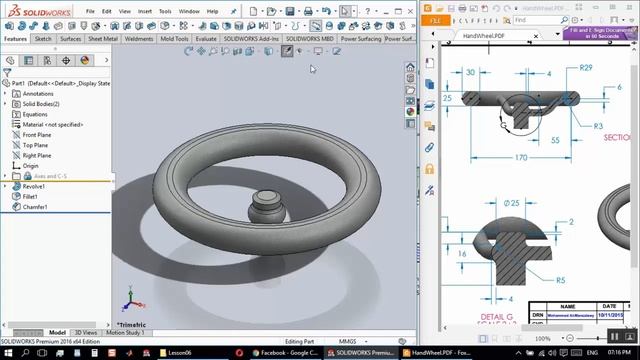Open the Signatures pen icon in Foxit sidebar
Viewport: 640px width, 360px height.
(x=429, y=190)
